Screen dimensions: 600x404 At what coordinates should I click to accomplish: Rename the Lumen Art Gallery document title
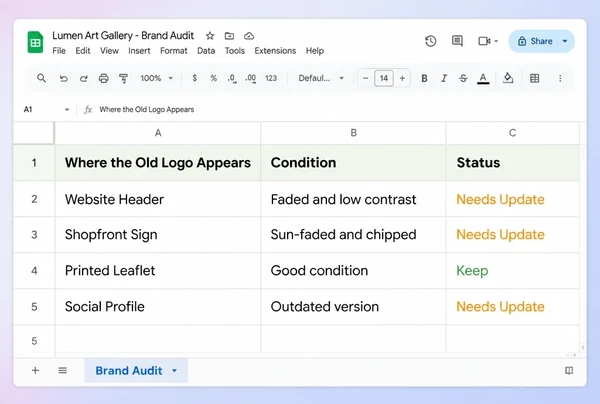[x=123, y=36]
